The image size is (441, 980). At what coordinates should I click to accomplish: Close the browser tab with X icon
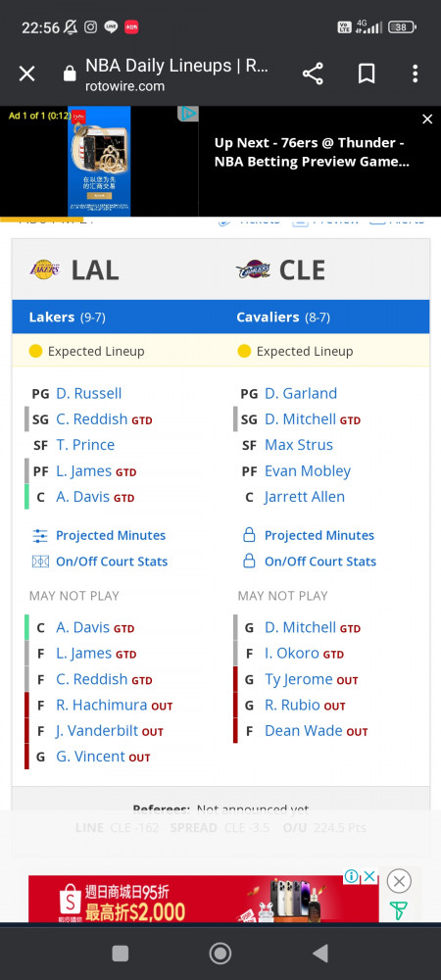point(26,74)
